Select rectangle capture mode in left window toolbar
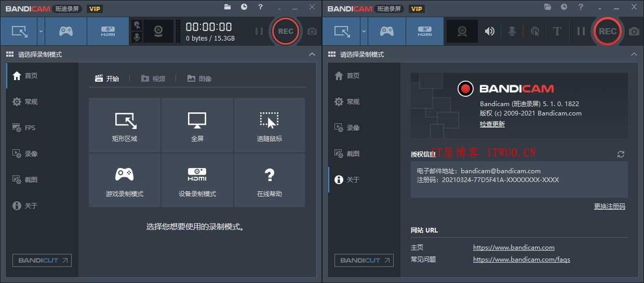Image resolution: width=644 pixels, height=283 pixels. coord(20,31)
